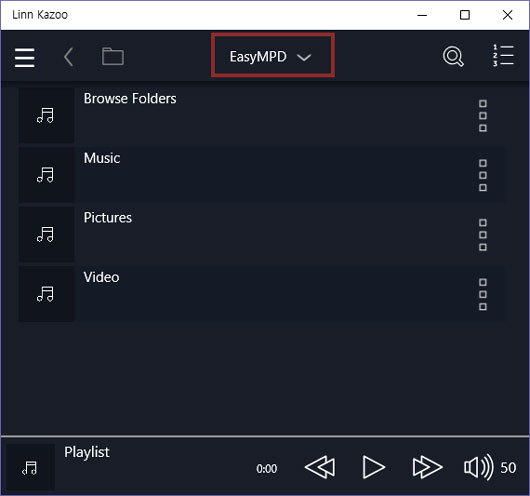Click the volume level 50 value
Viewport: 530px width, 496px height.
coord(508,468)
